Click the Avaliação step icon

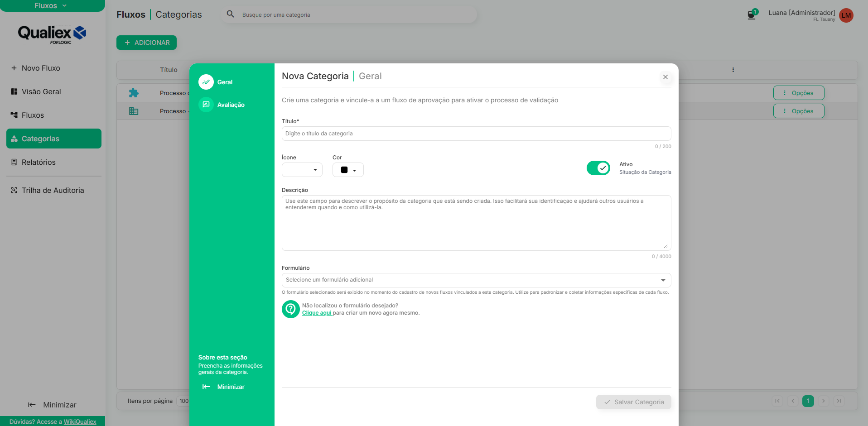coord(206,105)
